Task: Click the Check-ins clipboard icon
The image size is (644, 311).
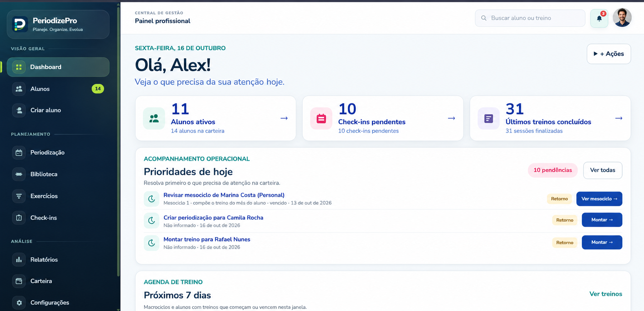Action: [19, 218]
